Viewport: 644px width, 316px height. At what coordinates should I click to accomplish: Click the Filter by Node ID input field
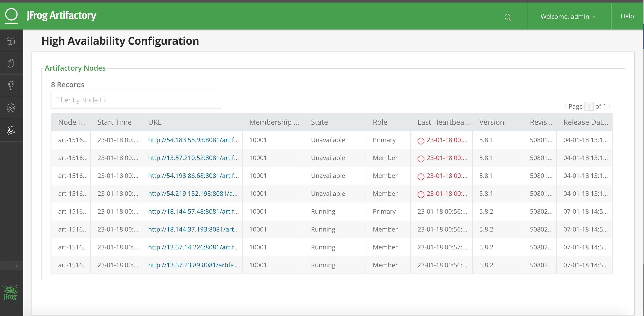pyautogui.click(x=136, y=100)
